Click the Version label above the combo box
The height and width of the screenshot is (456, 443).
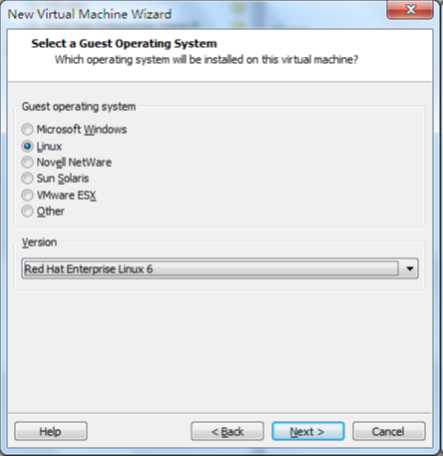click(39, 242)
